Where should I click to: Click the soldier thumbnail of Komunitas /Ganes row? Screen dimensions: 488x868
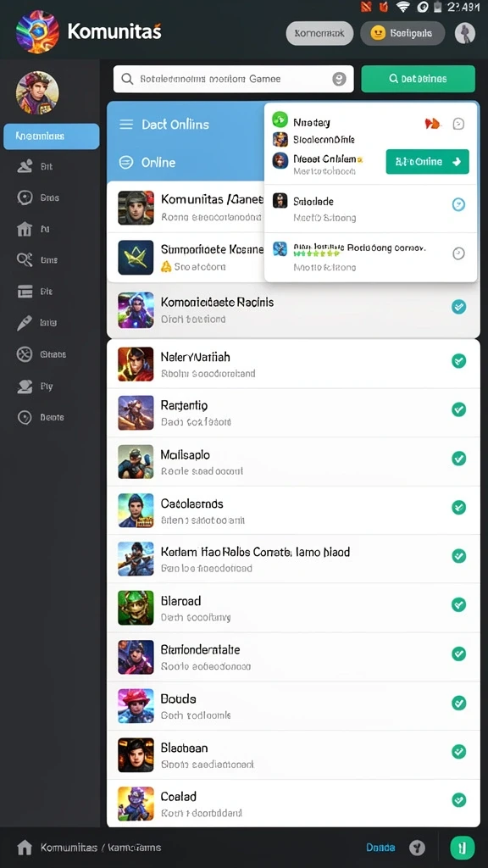click(x=136, y=208)
